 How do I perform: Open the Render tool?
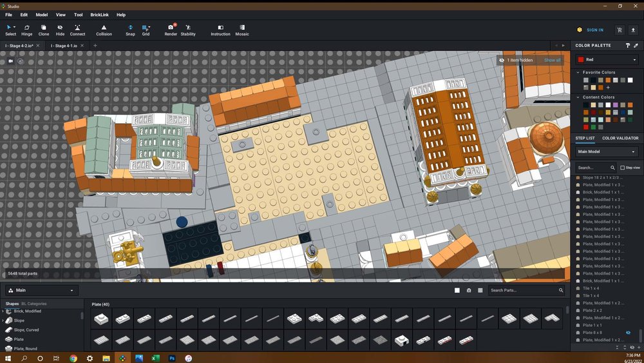[x=171, y=30]
